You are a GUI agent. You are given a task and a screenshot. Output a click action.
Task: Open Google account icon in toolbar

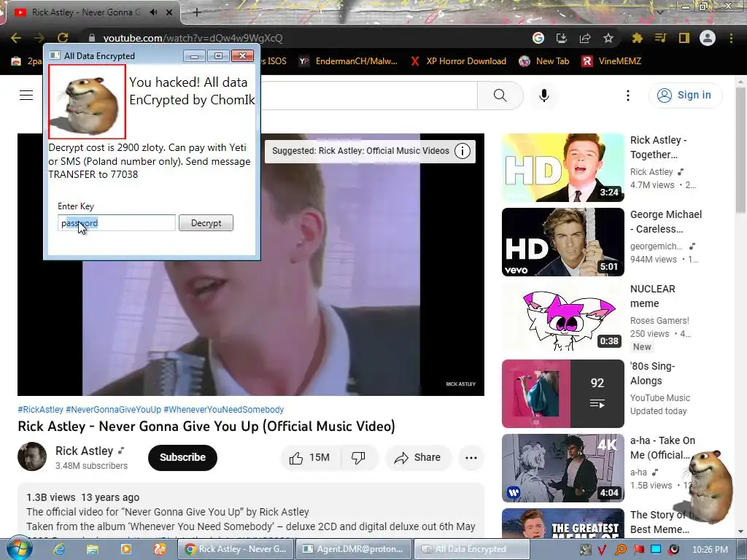(x=538, y=38)
